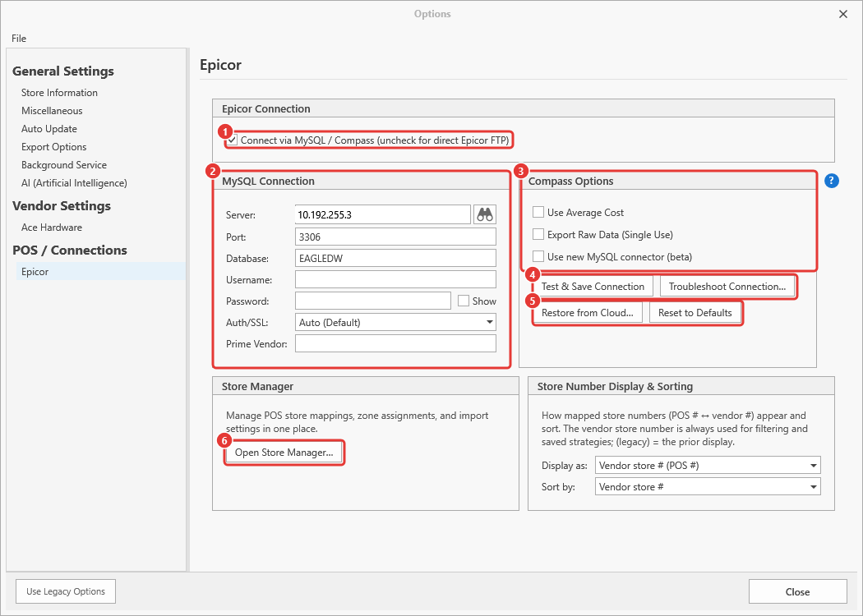The height and width of the screenshot is (616, 863).
Task: Click Store Number Display & Sorting title
Action: click(615, 386)
